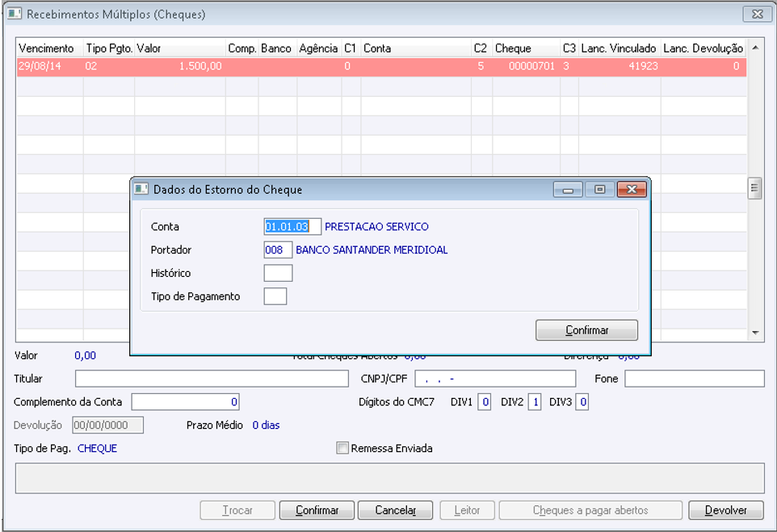Focus the empty Histórico field

point(278,274)
